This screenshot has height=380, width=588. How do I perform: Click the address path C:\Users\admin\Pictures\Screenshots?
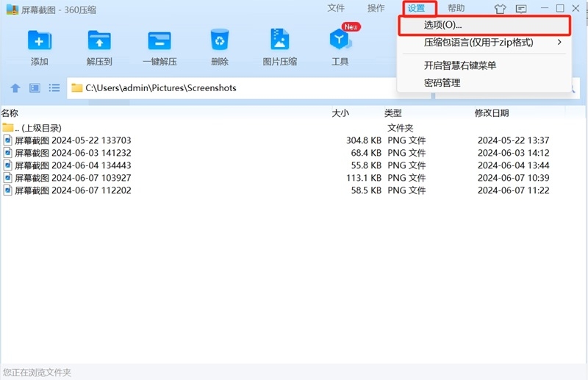(161, 87)
